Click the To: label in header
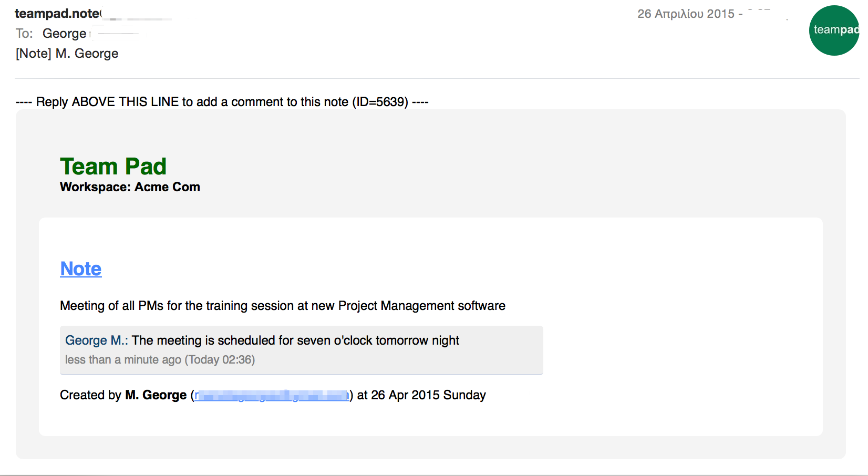This screenshot has width=868, height=476. (x=24, y=34)
